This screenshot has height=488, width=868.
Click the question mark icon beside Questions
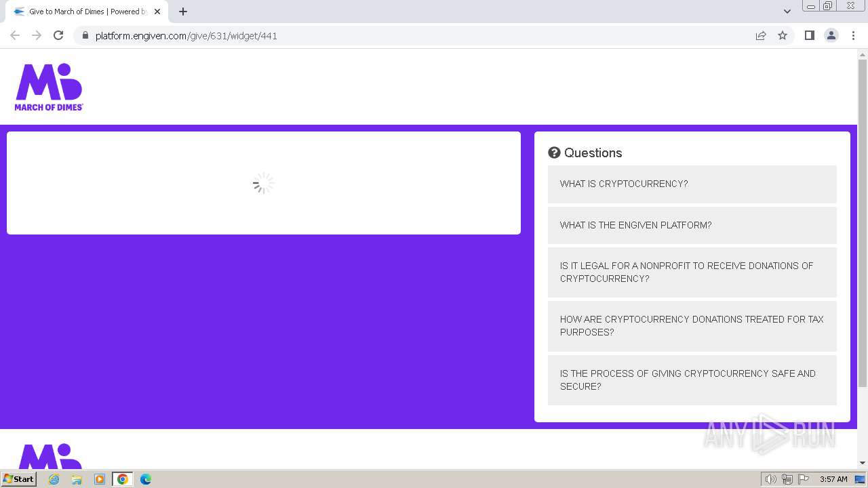554,152
